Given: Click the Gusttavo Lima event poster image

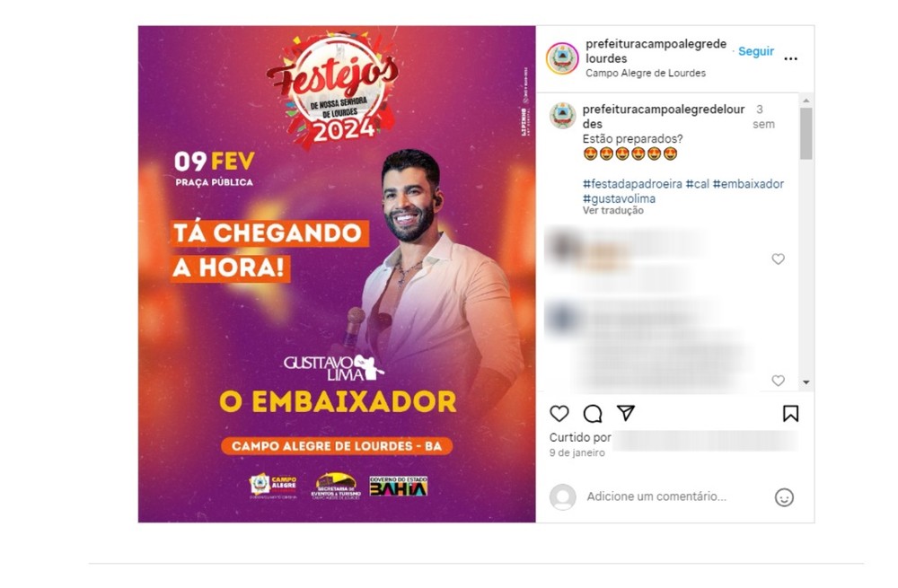Looking at the screenshot, I should (337, 274).
